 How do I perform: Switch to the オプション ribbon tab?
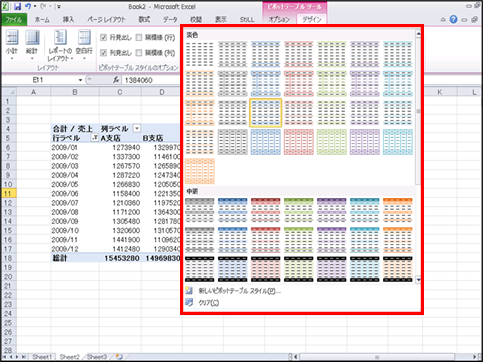279,19
